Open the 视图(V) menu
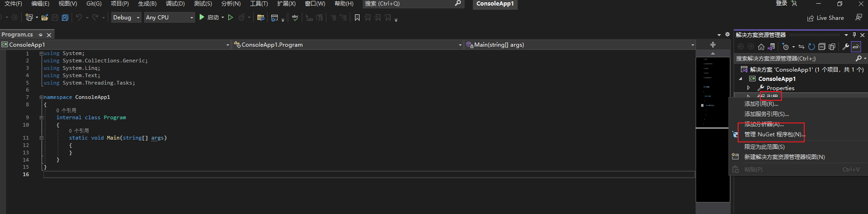 [67, 4]
